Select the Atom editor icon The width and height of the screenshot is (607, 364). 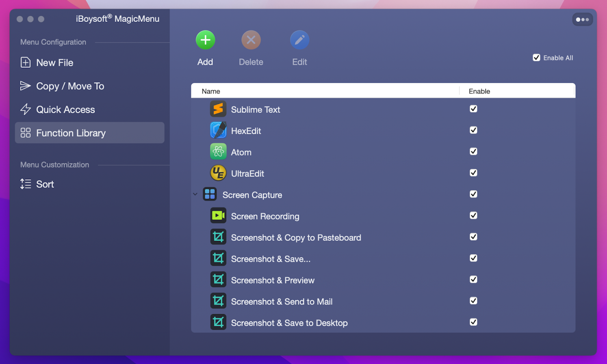pyautogui.click(x=218, y=151)
